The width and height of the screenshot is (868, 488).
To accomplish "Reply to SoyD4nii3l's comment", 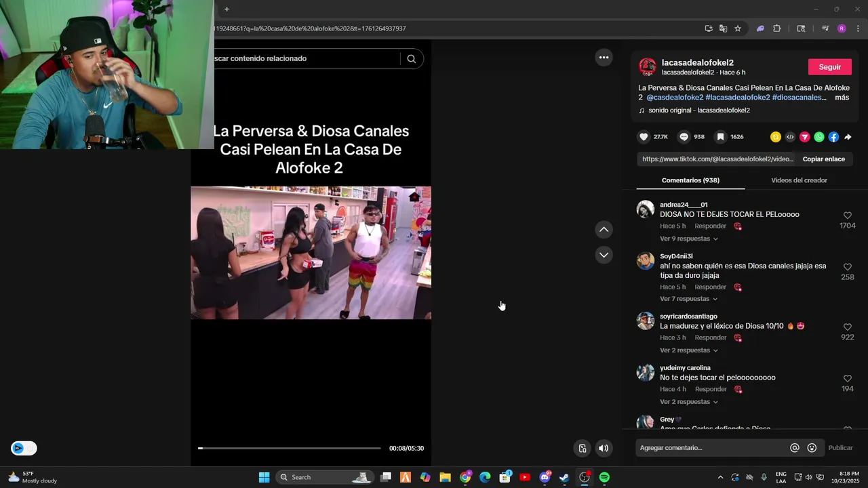I will point(710,287).
